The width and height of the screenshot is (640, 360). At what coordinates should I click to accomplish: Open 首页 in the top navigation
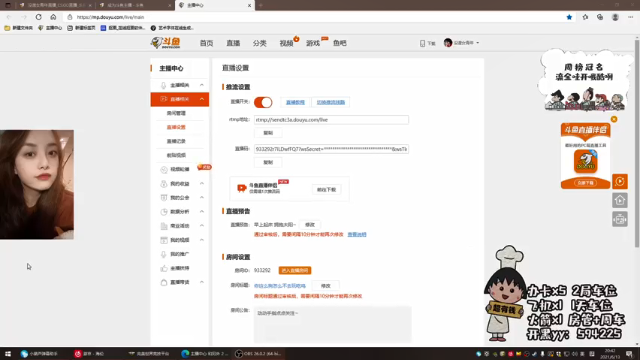(206, 43)
